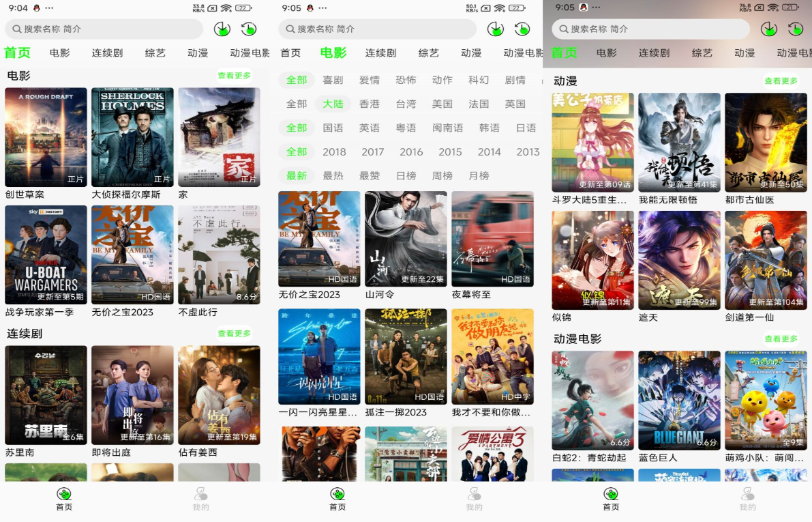Open the 山河令 poster thumbnail
Viewport: 812px width, 522px height.
click(x=406, y=239)
